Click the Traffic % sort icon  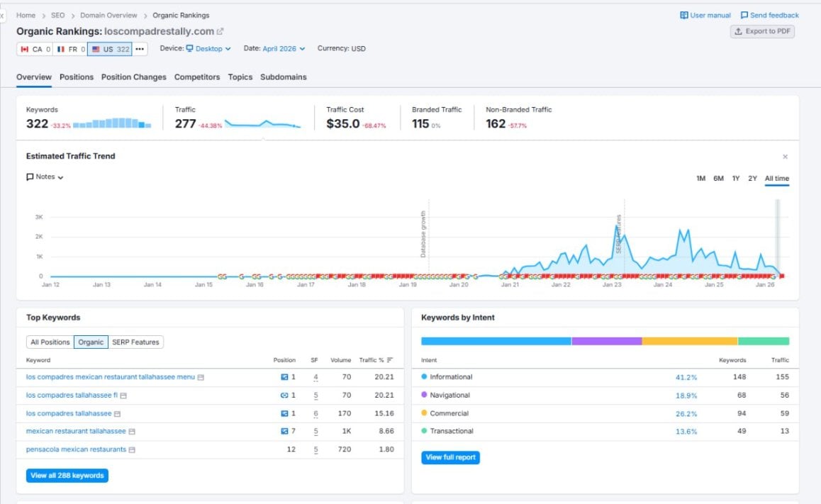(389, 360)
